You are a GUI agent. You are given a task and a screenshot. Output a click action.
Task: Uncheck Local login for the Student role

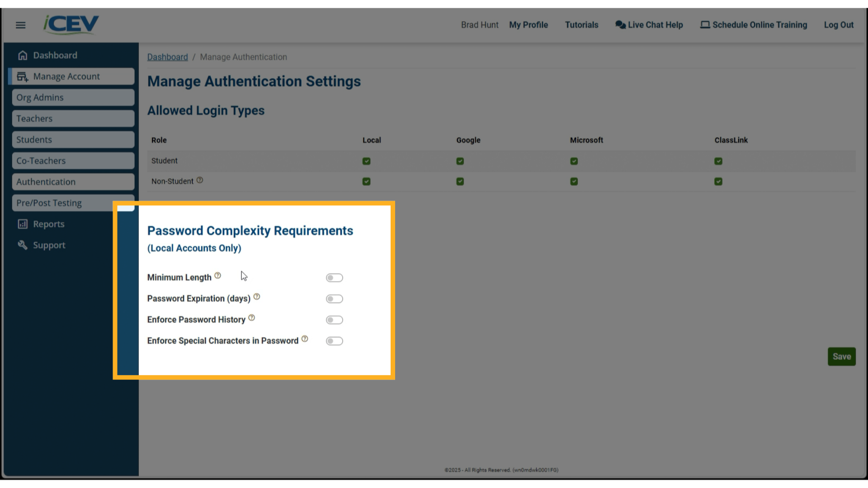[366, 161]
